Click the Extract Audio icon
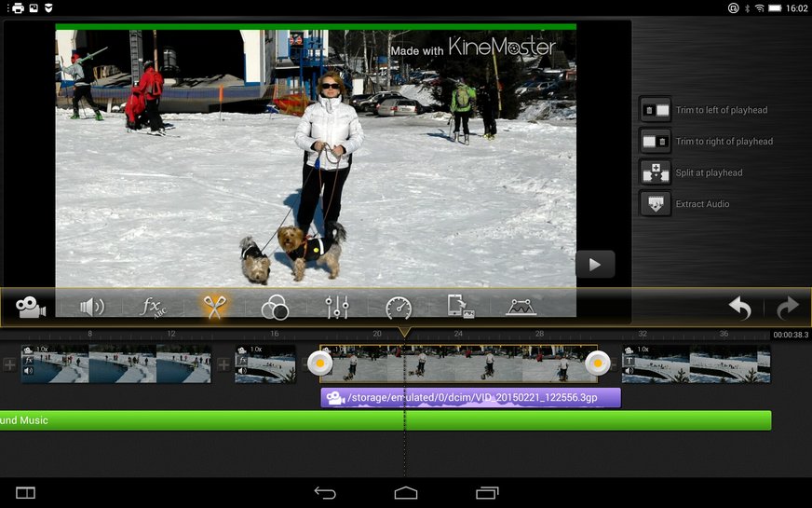812x508 pixels. 655,204
